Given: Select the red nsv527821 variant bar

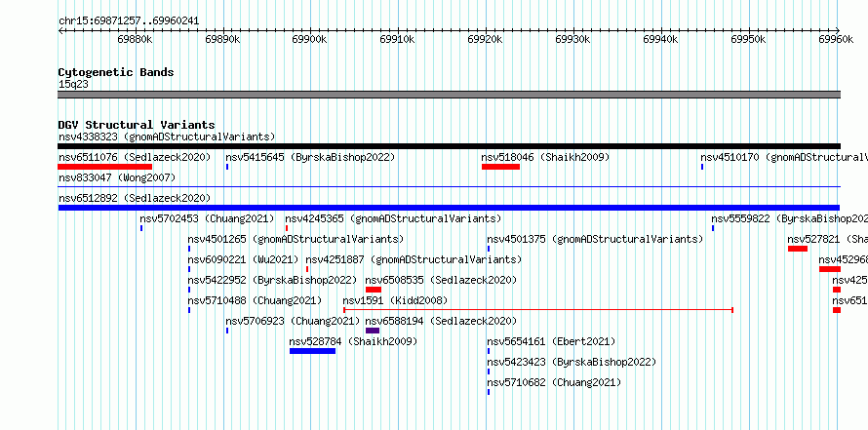Looking at the screenshot, I should 798,249.
